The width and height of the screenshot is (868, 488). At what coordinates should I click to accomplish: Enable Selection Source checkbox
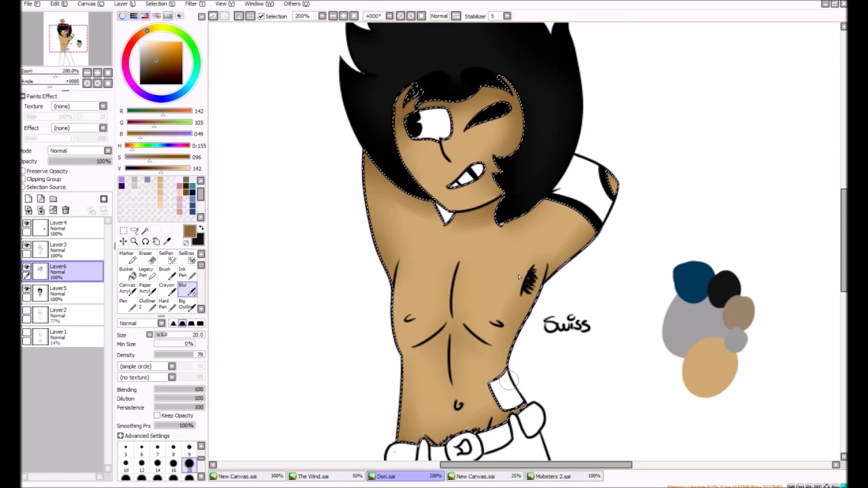point(23,187)
